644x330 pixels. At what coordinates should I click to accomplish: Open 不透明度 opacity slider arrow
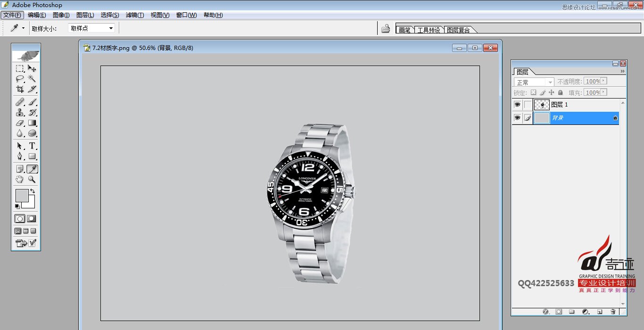(604, 82)
